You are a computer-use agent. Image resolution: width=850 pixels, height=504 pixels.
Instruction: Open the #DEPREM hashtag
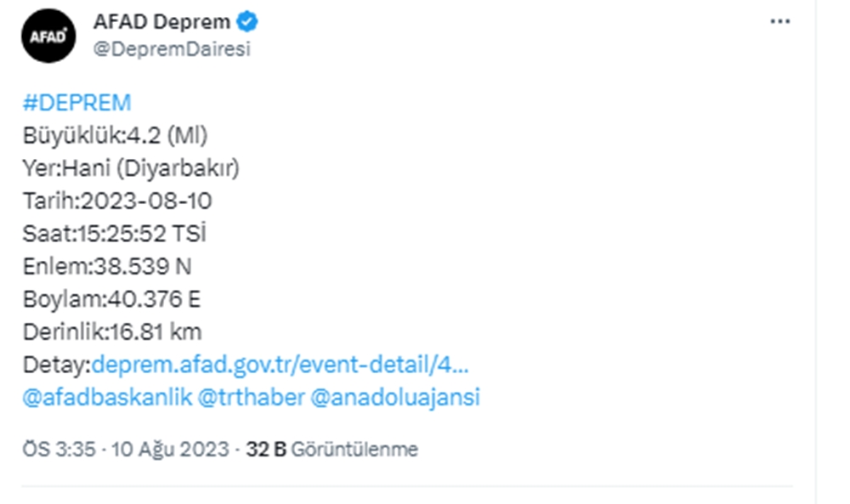tap(77, 103)
